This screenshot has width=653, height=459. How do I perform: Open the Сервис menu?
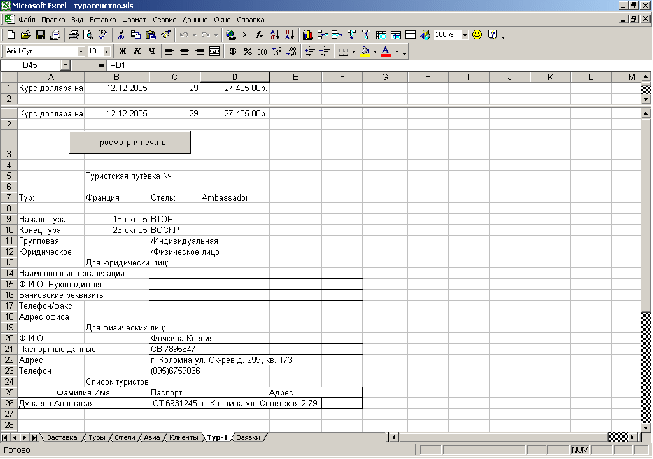(164, 20)
